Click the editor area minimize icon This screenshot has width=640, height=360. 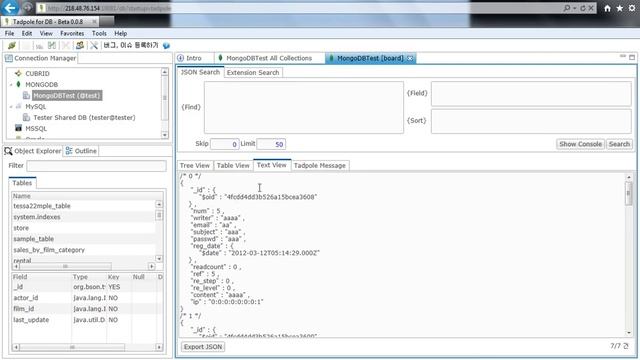(623, 56)
